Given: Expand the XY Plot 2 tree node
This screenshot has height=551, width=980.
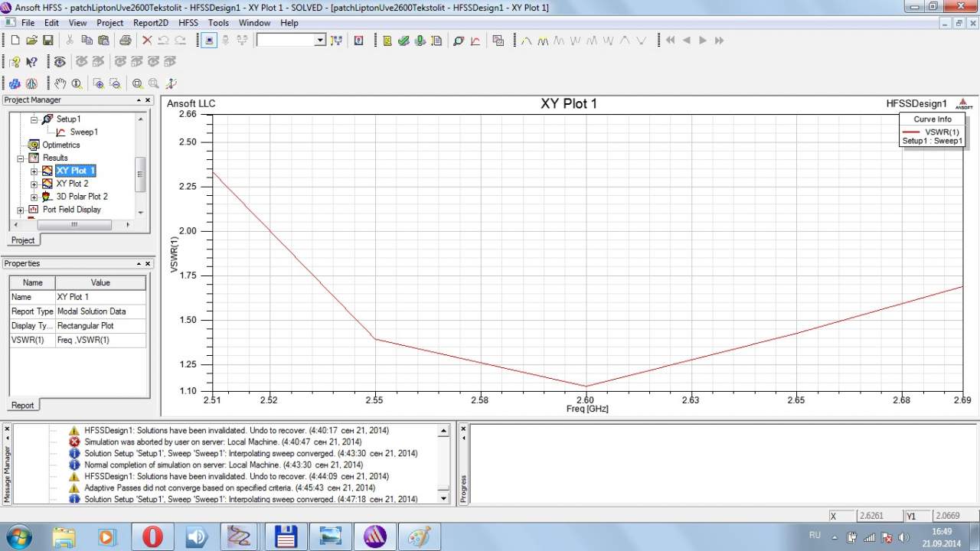Looking at the screenshot, I should pos(34,184).
